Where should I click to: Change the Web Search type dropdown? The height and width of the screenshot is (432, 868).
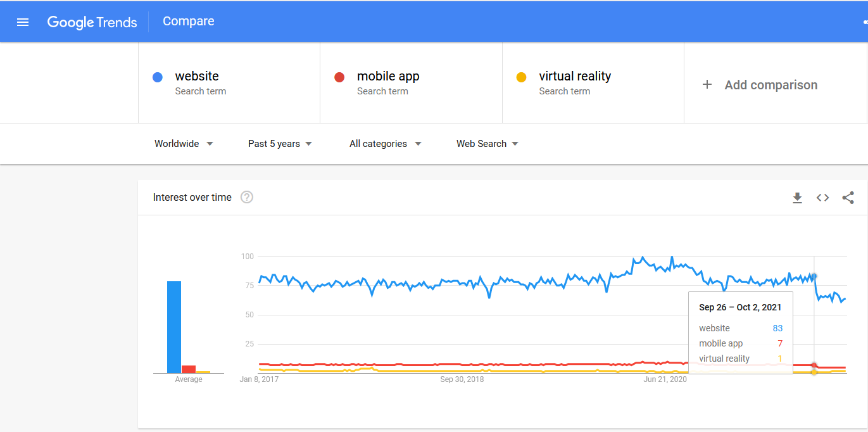tap(487, 144)
